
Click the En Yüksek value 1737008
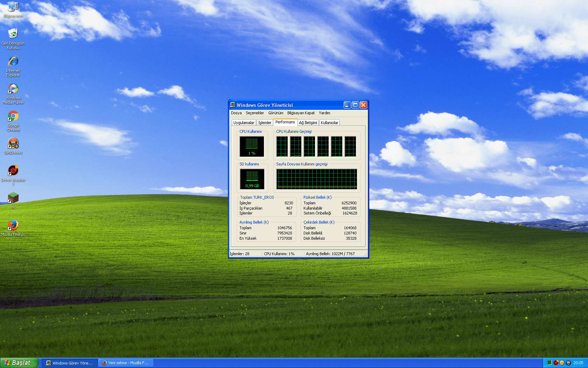click(285, 238)
